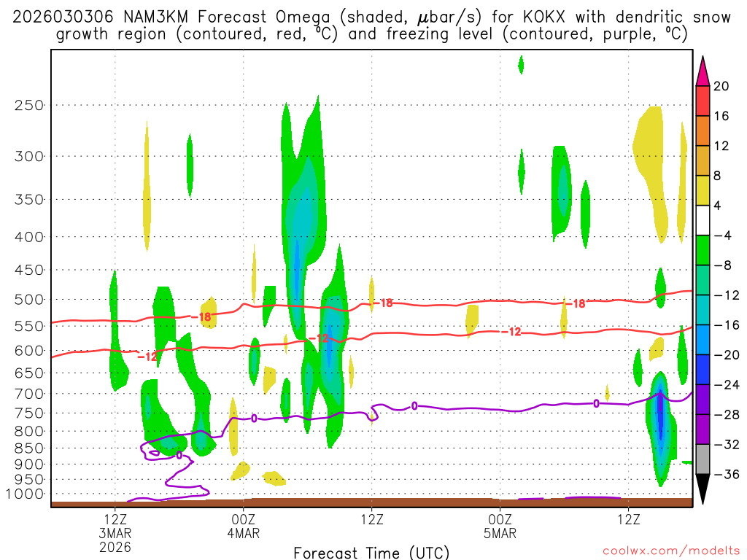Screen dimensions: 747x560
Task: Click the colorbar value label 20
Action: coord(721,86)
